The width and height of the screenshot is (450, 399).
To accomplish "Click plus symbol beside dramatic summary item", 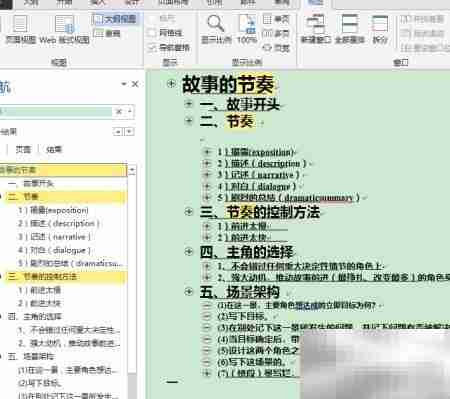I will [x=207, y=197].
